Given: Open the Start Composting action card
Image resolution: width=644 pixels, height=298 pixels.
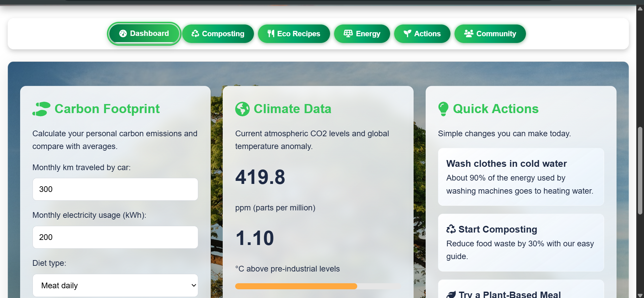Looking at the screenshot, I should pyautogui.click(x=521, y=243).
